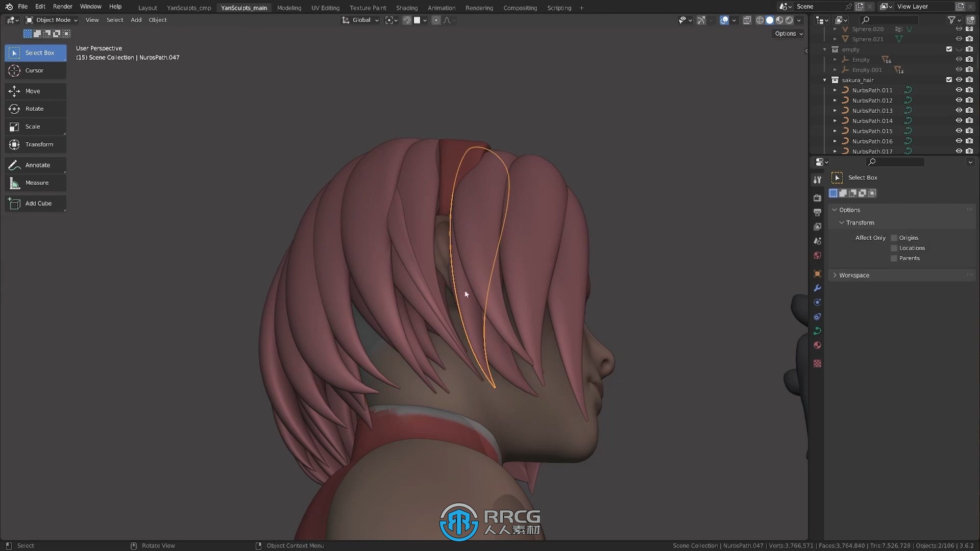Open the viewport Options dropdown
Viewport: 980px width, 551px height.
tap(789, 34)
